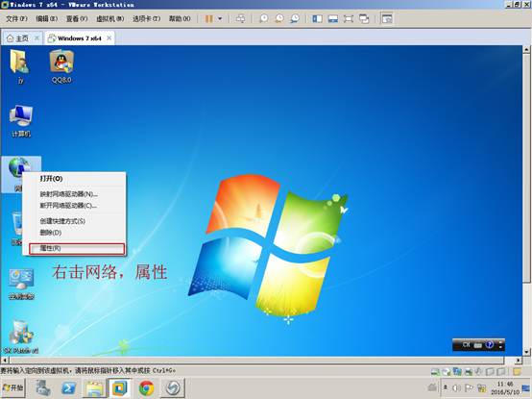
Task: Click the PowerShell icon in the taskbar
Action: click(68, 387)
